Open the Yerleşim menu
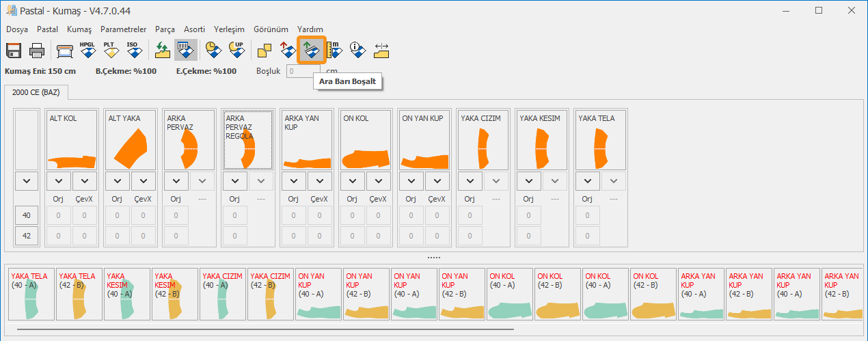 click(x=229, y=29)
